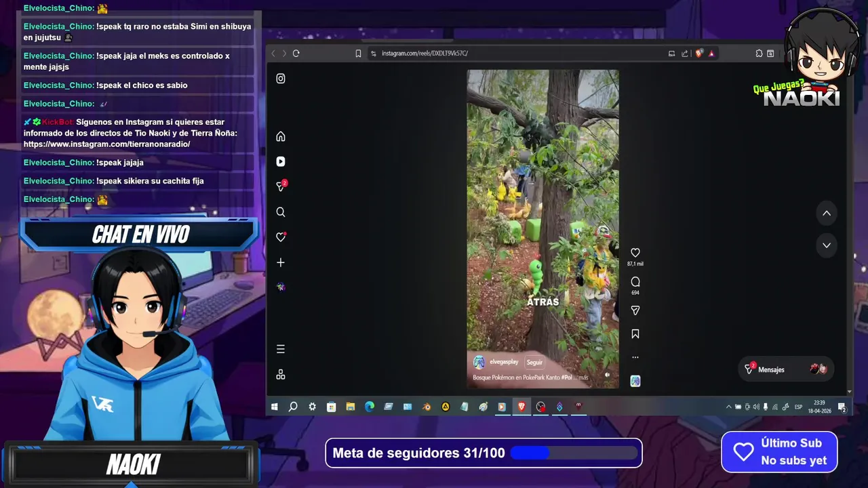Screen dimensions: 868x488
Task: Open elvegasplay profile username link
Action: tap(504, 363)
